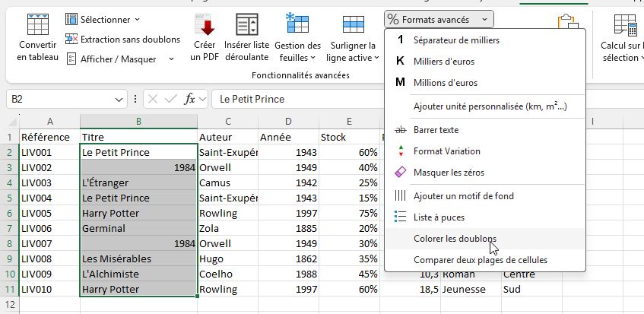Click the Créer un PDF icon
Screen dimensions: 644x314
pos(205,24)
